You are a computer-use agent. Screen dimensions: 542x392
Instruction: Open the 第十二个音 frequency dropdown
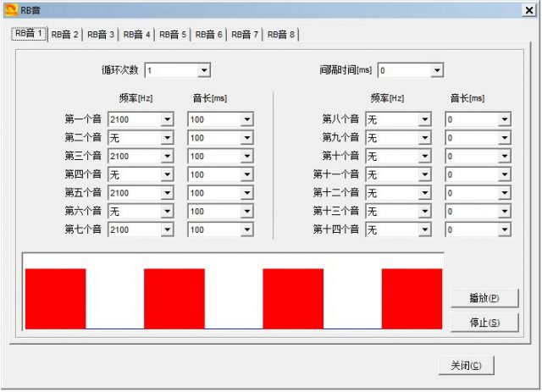tap(425, 193)
